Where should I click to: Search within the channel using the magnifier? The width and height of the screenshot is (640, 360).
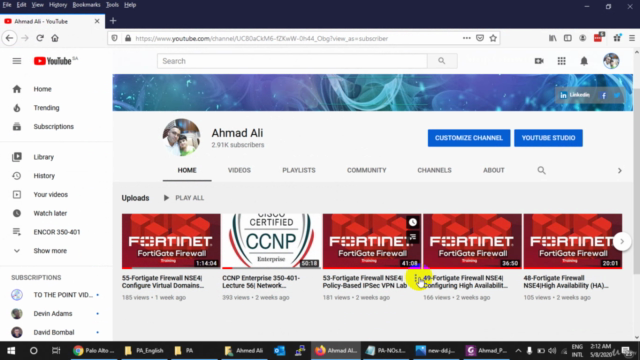click(x=541, y=170)
